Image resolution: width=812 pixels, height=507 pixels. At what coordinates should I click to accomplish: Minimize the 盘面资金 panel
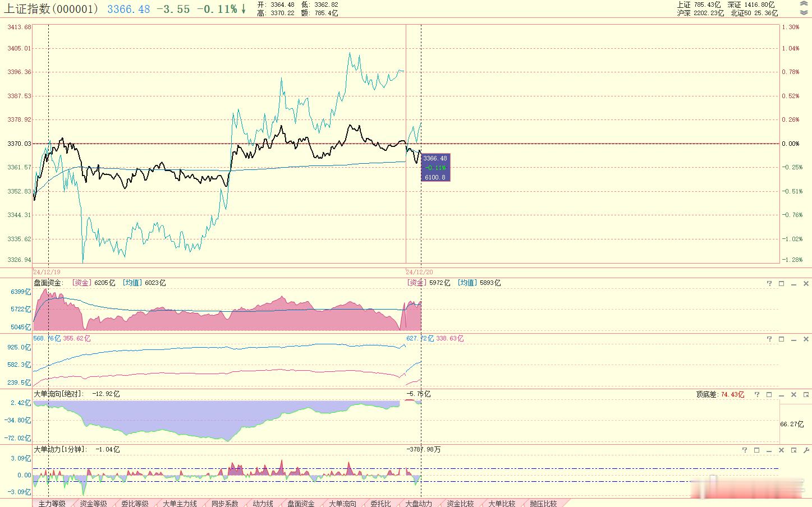point(794,284)
